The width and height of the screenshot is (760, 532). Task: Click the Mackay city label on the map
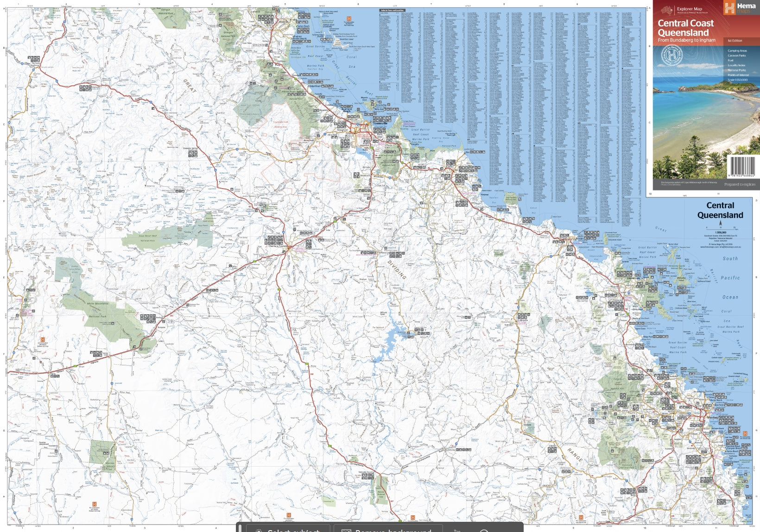(x=712, y=418)
